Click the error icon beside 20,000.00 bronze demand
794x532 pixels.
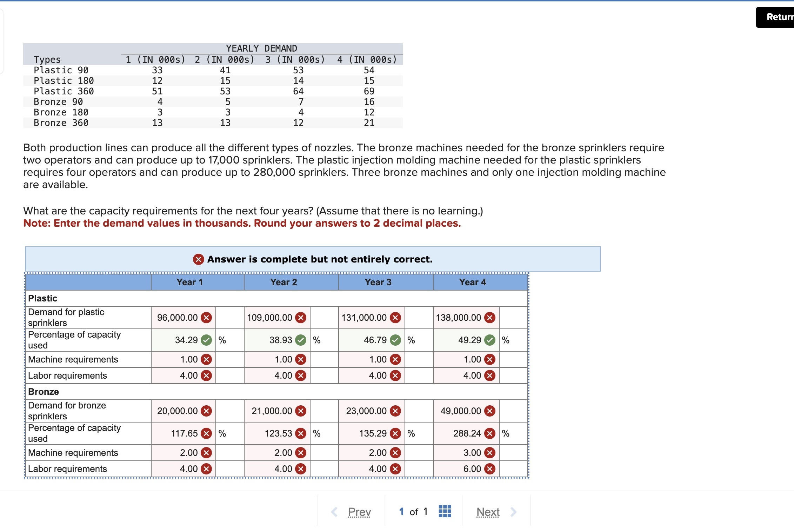pos(206,411)
